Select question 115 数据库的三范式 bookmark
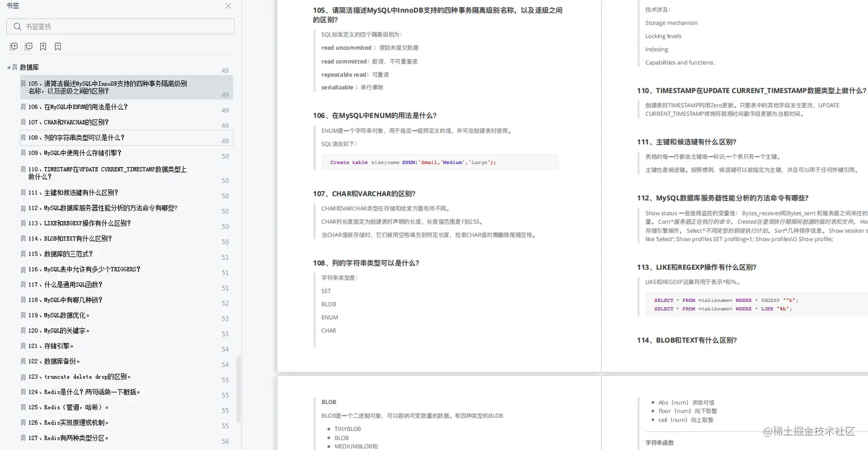Image resolution: width=868 pixels, height=450 pixels. 67,254
